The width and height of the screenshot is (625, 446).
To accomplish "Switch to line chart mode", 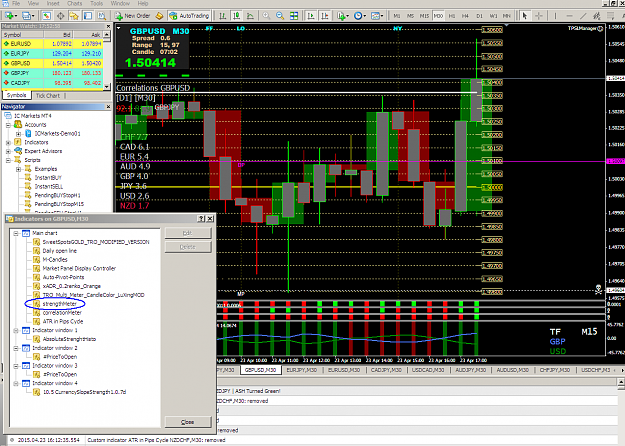I will click(250, 16).
